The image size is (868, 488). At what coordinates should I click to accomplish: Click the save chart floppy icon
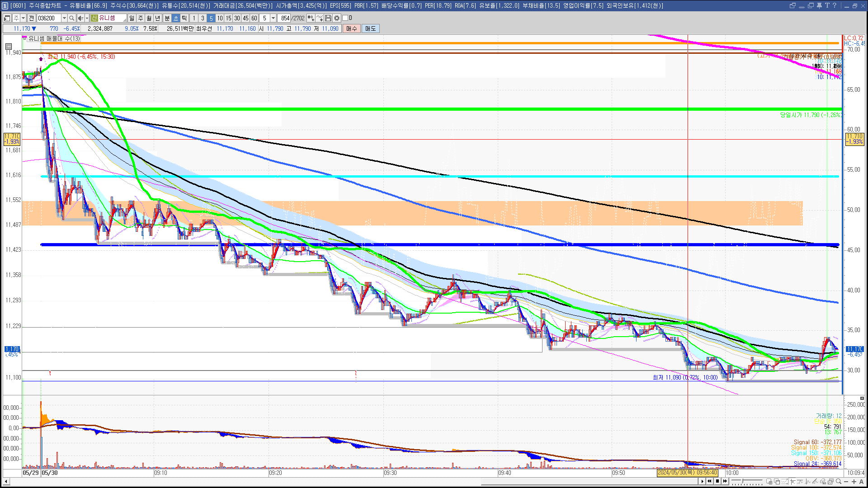pyautogui.click(x=328, y=18)
